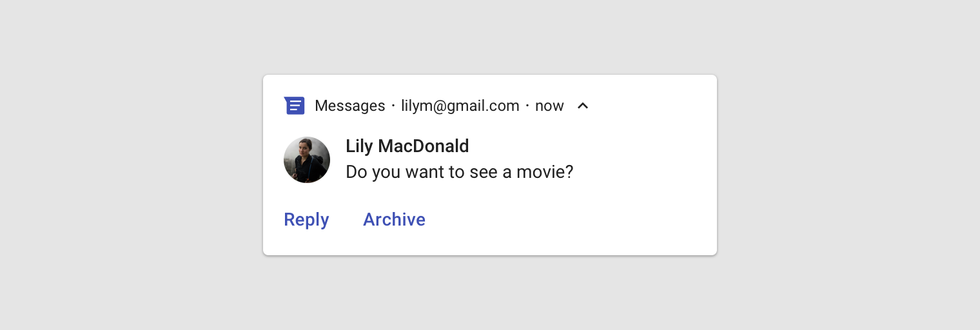980x330 pixels.
Task: Collapse the notification with the chevron arrow
Action: tap(583, 106)
